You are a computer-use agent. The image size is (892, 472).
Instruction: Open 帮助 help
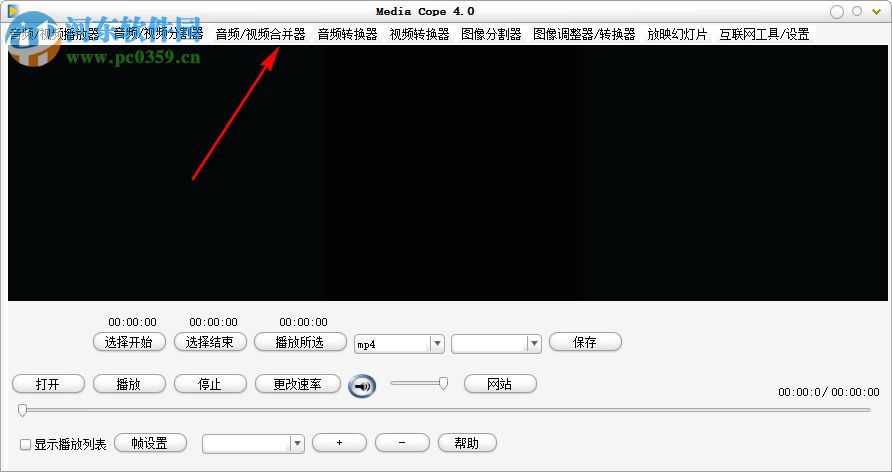467,443
